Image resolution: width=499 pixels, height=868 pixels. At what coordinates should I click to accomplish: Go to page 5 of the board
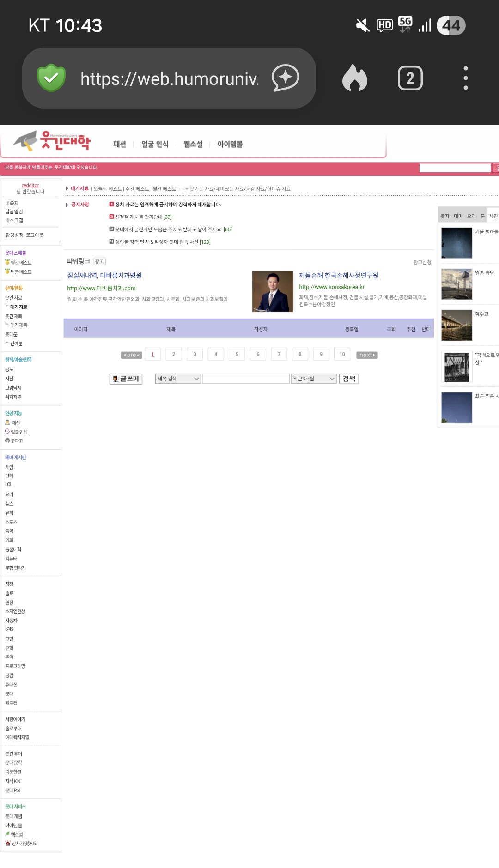pos(237,354)
